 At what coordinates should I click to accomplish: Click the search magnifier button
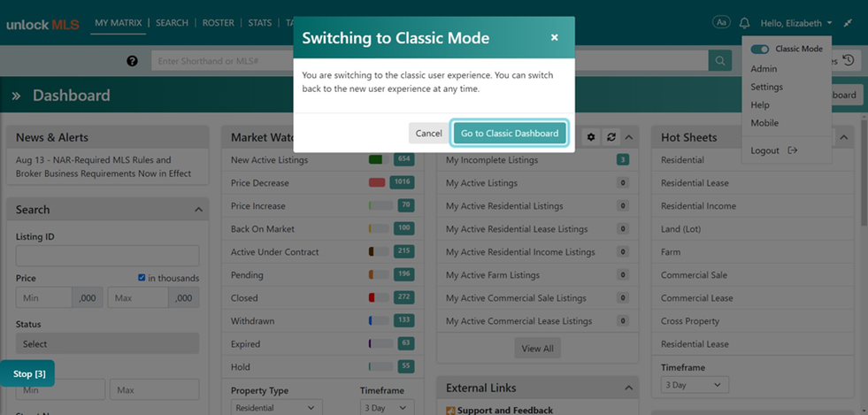(x=719, y=61)
